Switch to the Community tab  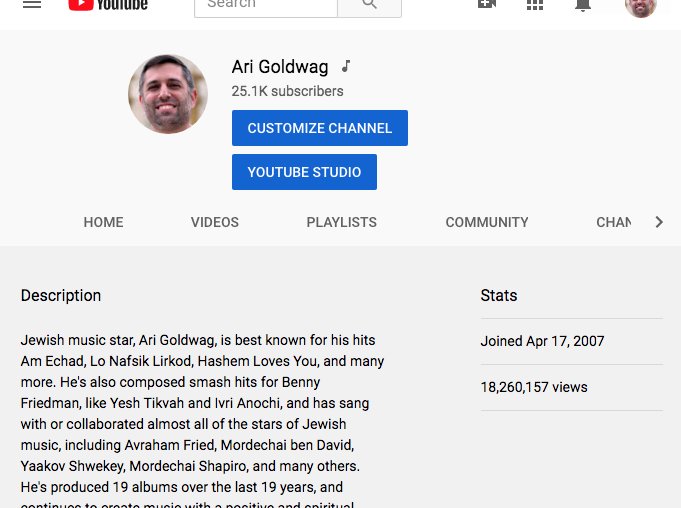pyautogui.click(x=487, y=222)
